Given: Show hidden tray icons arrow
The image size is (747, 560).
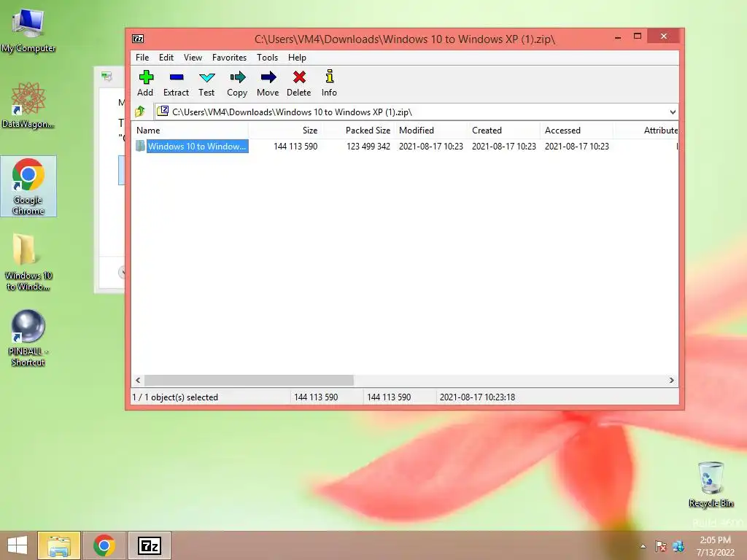Looking at the screenshot, I should click(643, 546).
